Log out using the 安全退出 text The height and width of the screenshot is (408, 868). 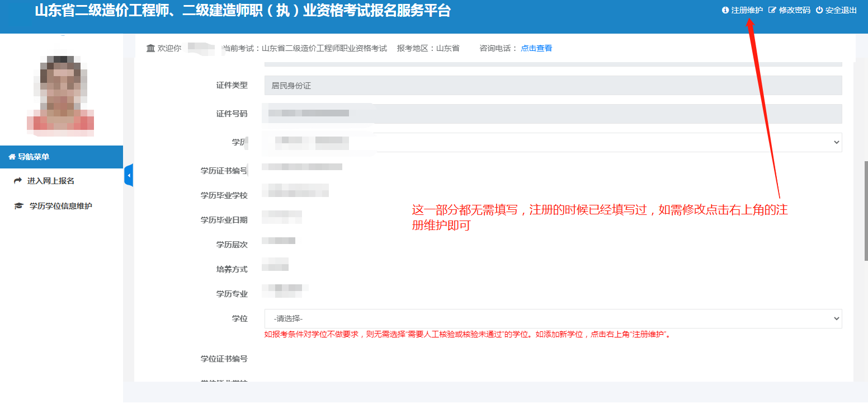pyautogui.click(x=841, y=10)
